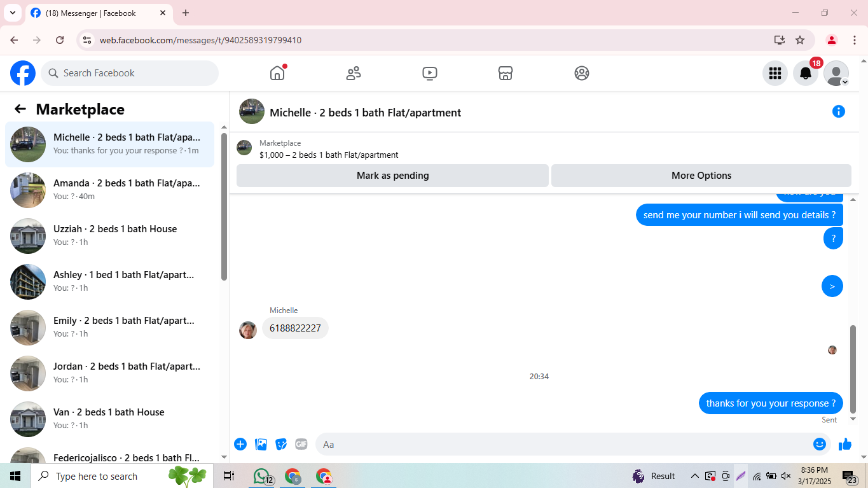Open Task View on taskbar
The width and height of the screenshot is (868, 488).
(x=229, y=476)
